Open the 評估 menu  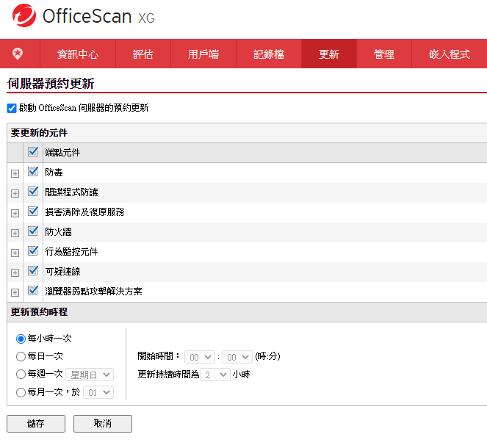(x=143, y=54)
